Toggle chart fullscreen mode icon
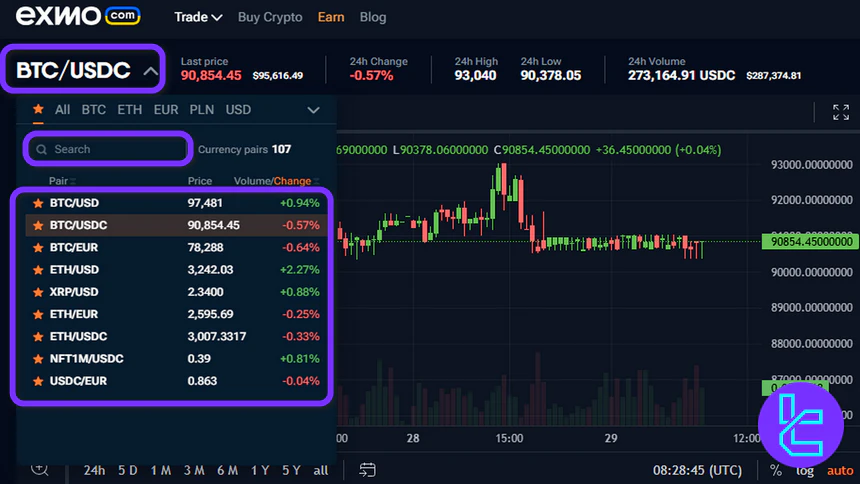This screenshot has width=860, height=484. (841, 112)
